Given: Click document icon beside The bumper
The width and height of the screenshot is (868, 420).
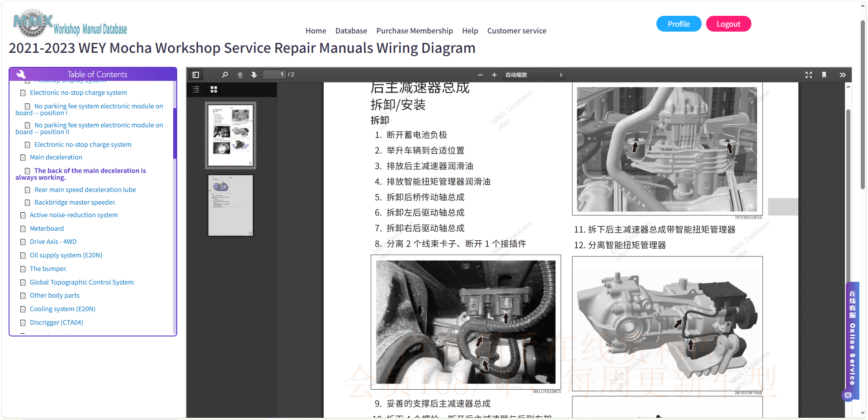Looking at the screenshot, I should [x=23, y=269].
